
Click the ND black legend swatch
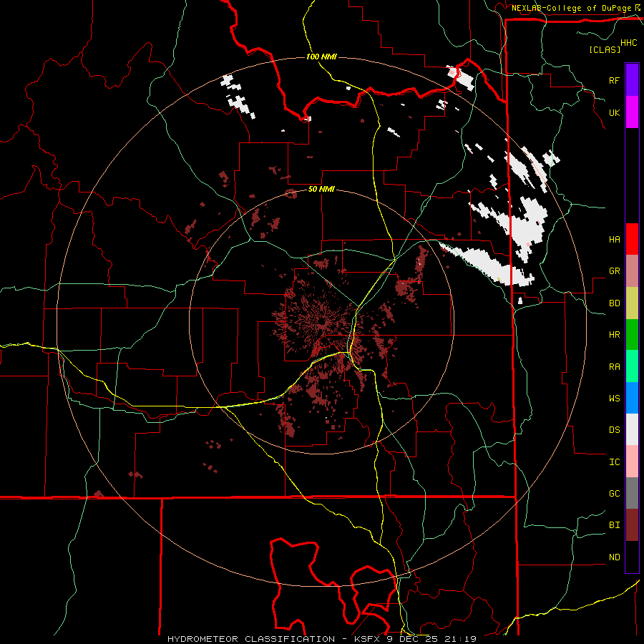pyautogui.click(x=632, y=557)
